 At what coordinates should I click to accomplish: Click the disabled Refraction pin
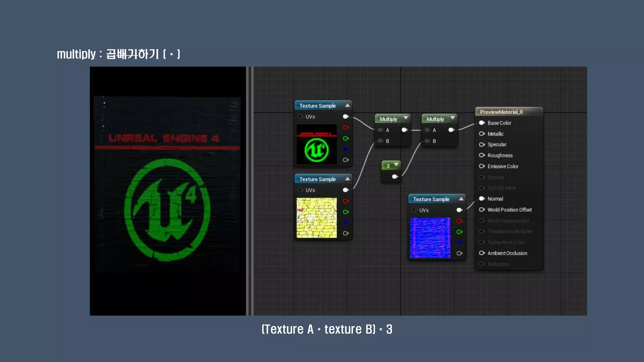pos(482,264)
